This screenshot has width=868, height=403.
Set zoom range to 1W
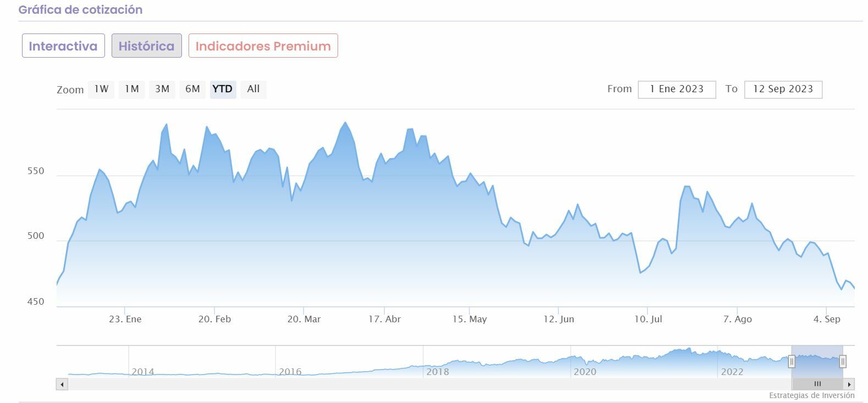(x=101, y=89)
